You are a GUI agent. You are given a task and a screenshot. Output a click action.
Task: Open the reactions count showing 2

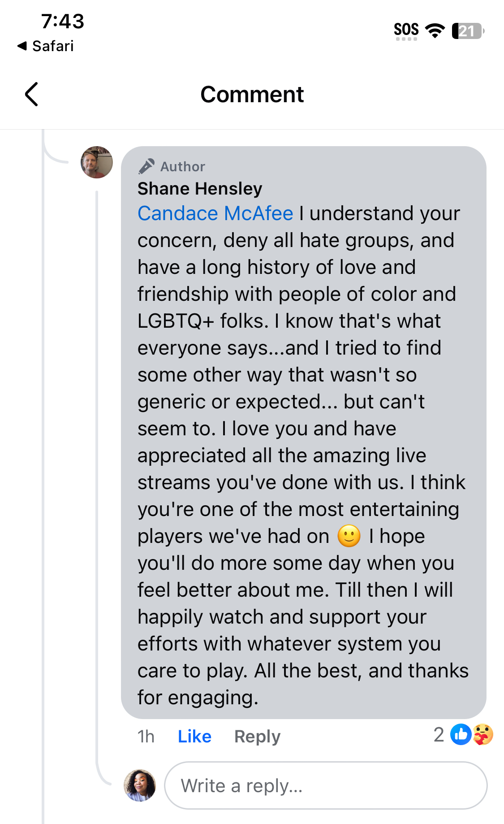click(439, 735)
